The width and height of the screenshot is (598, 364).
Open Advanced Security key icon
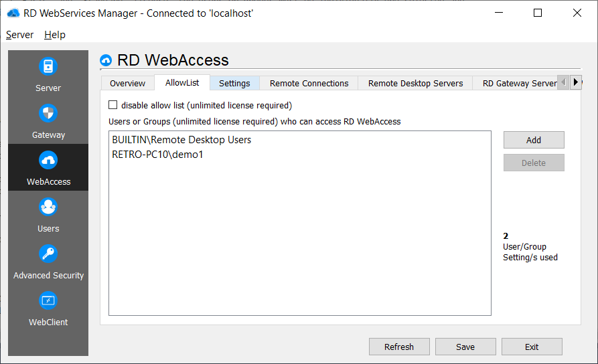[48, 254]
